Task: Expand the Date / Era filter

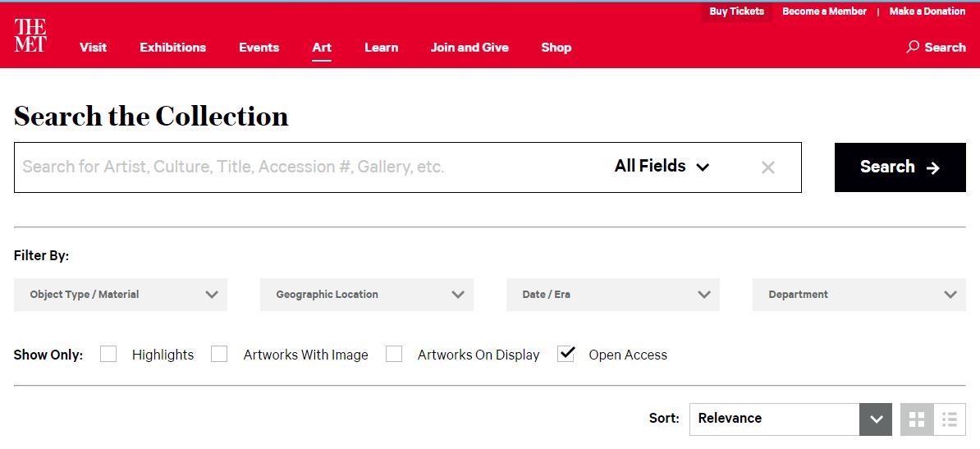Action: tap(612, 295)
